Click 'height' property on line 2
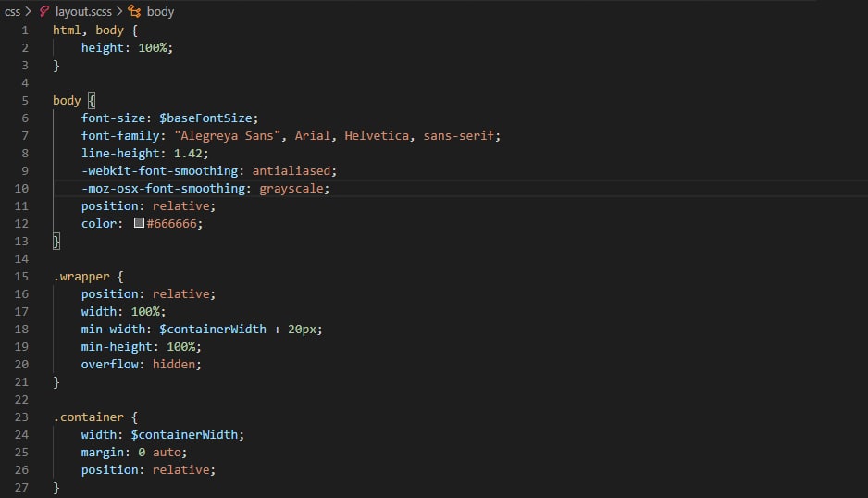Screen dimensions: 868x498 (103, 48)
